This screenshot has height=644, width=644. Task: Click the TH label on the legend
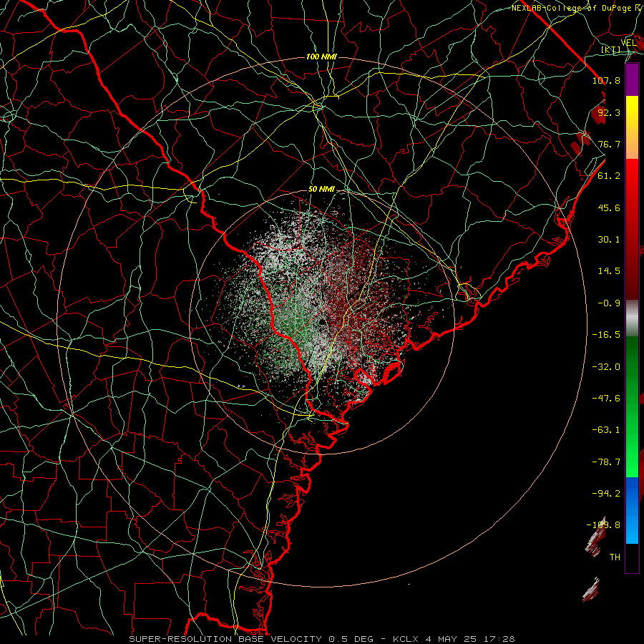(x=615, y=557)
